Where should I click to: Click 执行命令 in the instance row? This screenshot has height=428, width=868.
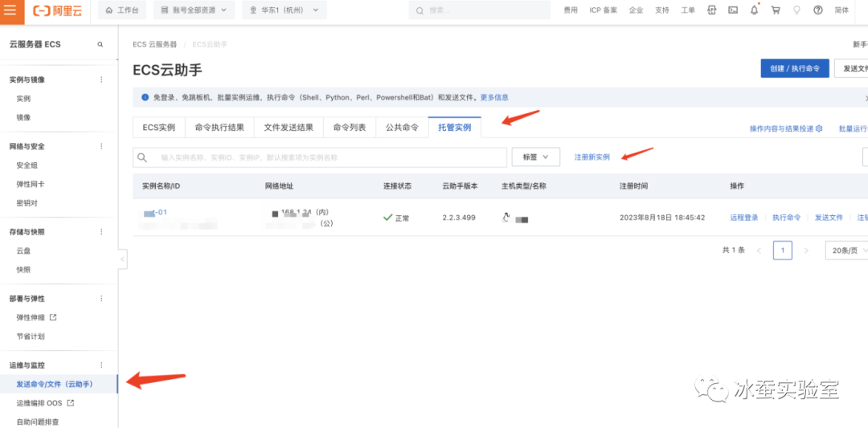[787, 218]
